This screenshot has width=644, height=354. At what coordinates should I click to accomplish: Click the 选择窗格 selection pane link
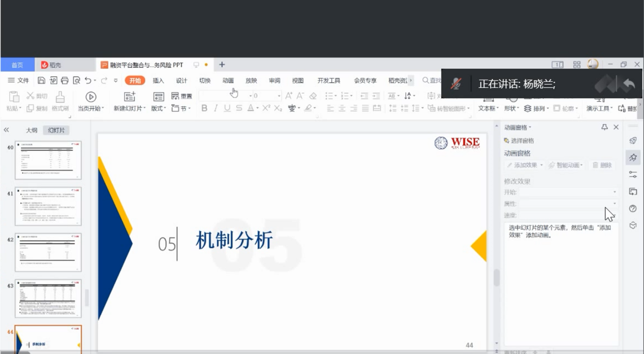coord(522,141)
